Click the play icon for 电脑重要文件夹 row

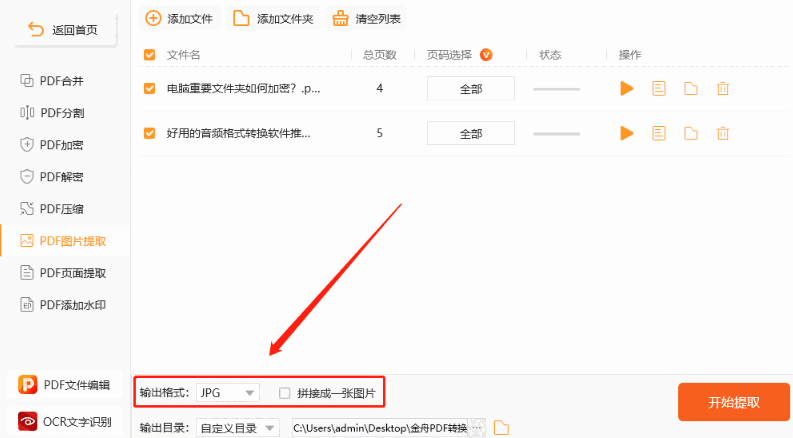point(627,89)
